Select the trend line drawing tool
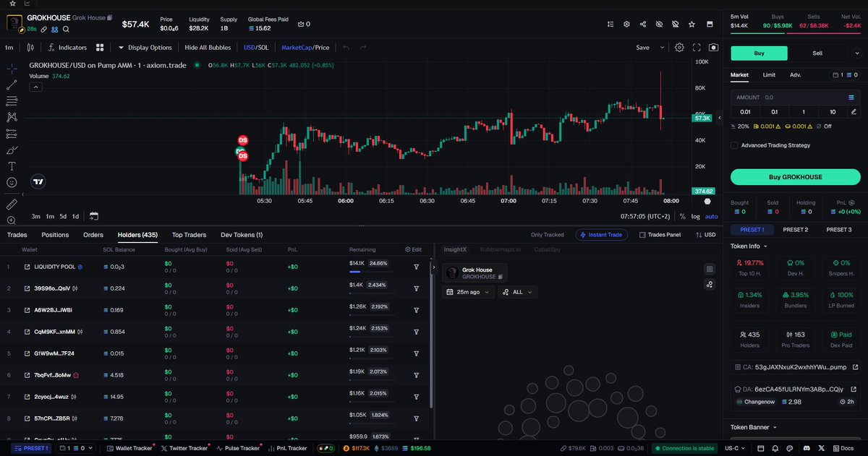The image size is (868, 456). (12, 85)
